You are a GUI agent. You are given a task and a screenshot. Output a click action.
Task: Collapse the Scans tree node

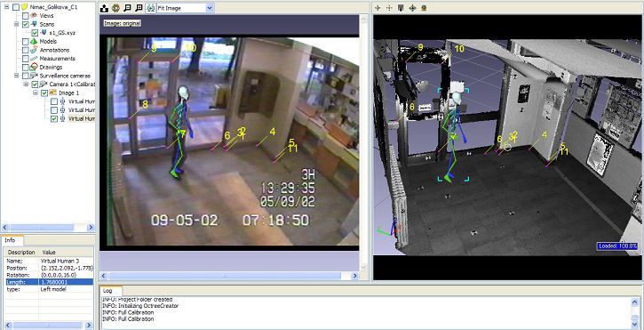click(16, 24)
